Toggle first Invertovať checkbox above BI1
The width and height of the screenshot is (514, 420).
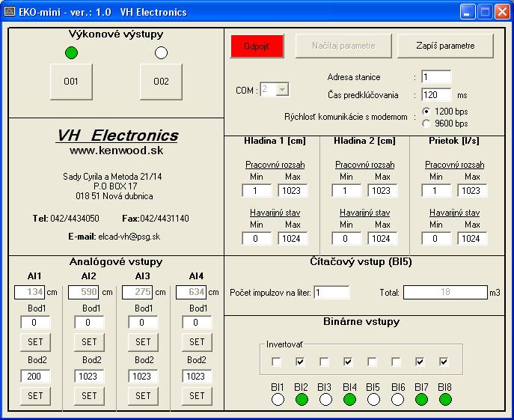[x=276, y=362]
